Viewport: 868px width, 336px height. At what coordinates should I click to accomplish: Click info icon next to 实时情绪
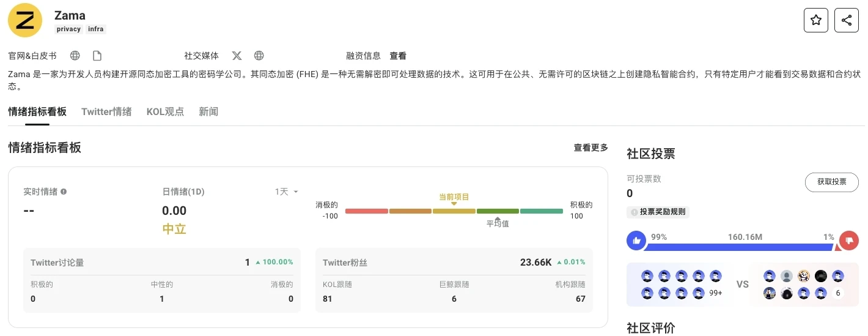pos(64,192)
